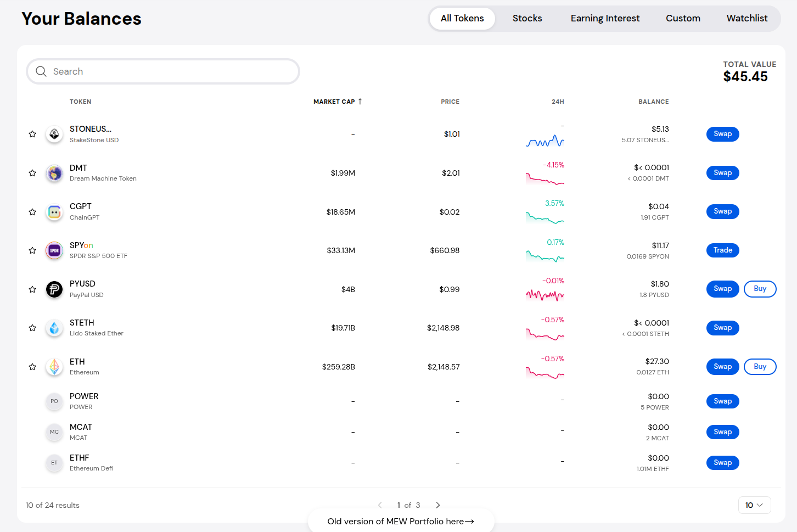Screen dimensions: 797x532
Task: Click the STONEUSD token logo icon
Action: click(54, 134)
